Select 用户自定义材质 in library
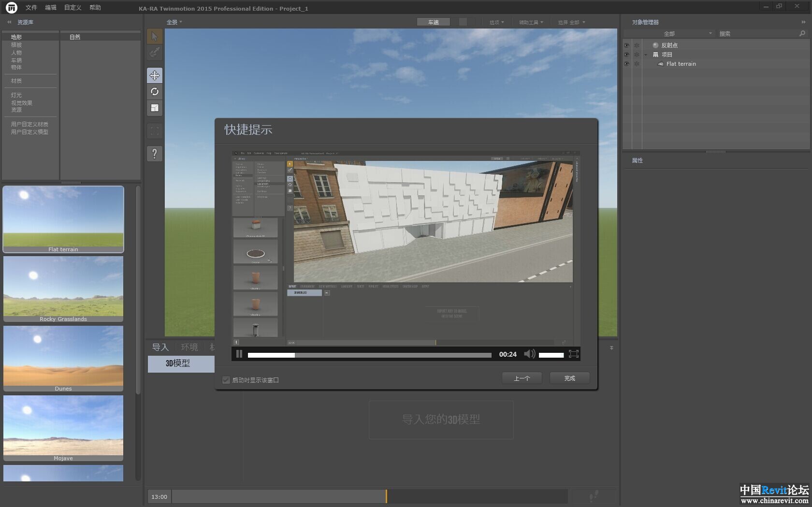Viewport: 812px width, 507px height. (x=29, y=124)
